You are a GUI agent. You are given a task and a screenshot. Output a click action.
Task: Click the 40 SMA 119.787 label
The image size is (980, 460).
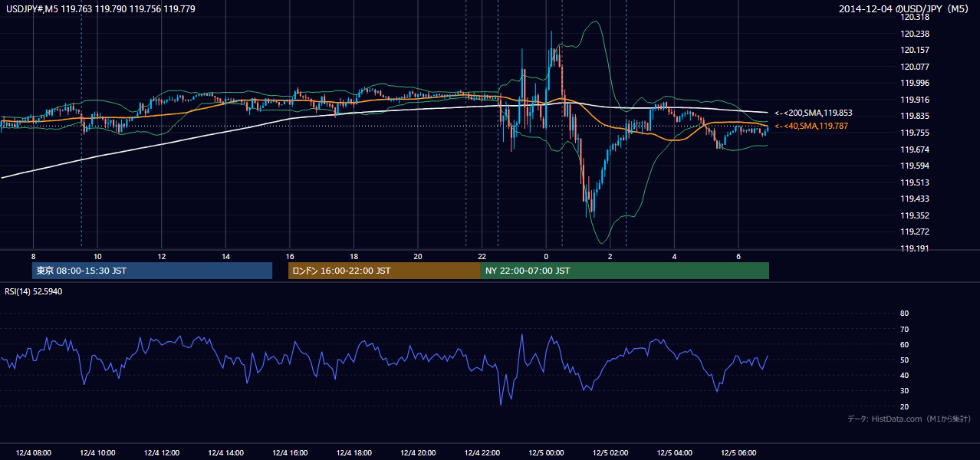(x=811, y=126)
